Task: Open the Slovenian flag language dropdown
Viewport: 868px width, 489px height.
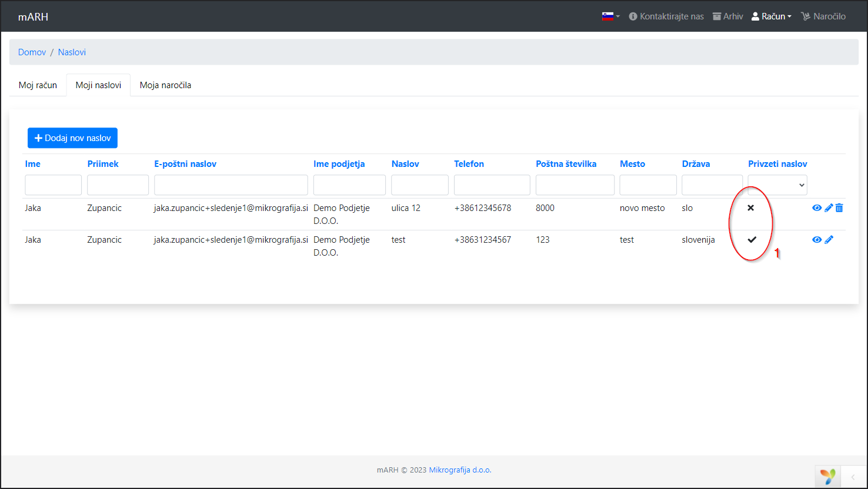Action: click(610, 16)
